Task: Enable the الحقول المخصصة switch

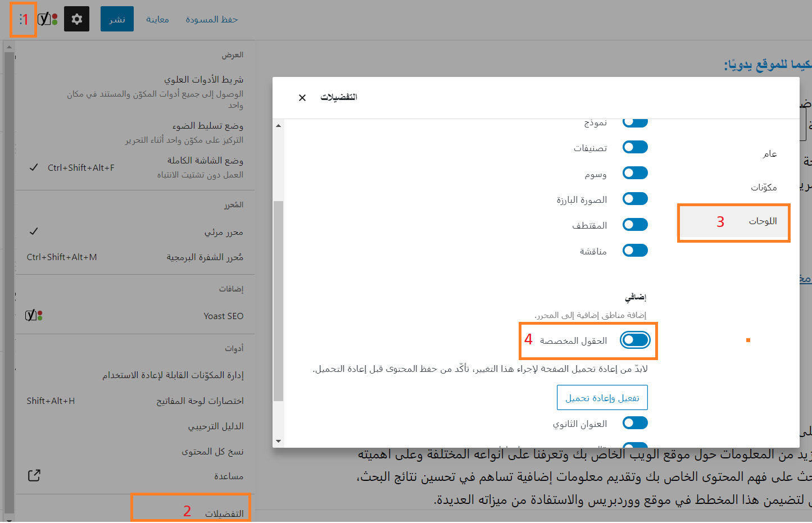Action: click(635, 340)
